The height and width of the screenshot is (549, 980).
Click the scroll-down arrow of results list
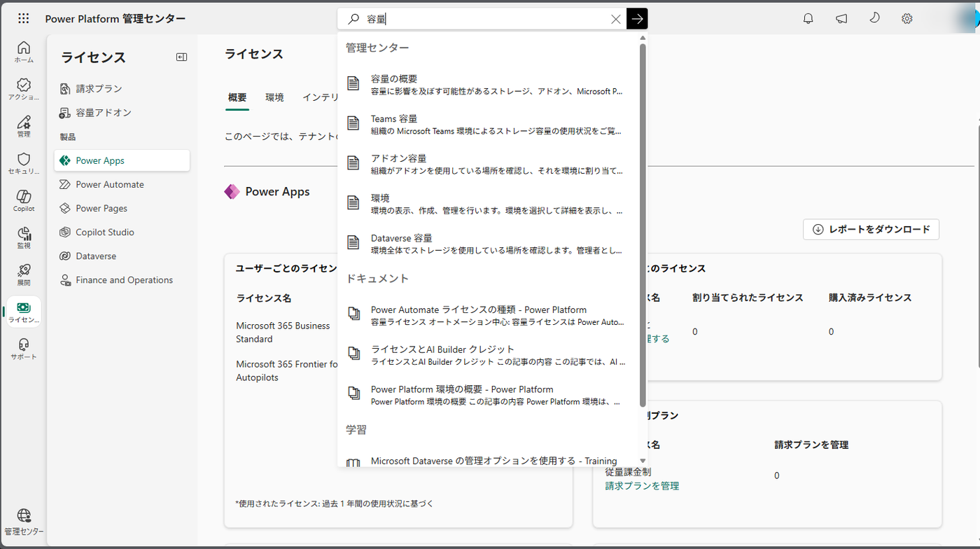(x=643, y=461)
